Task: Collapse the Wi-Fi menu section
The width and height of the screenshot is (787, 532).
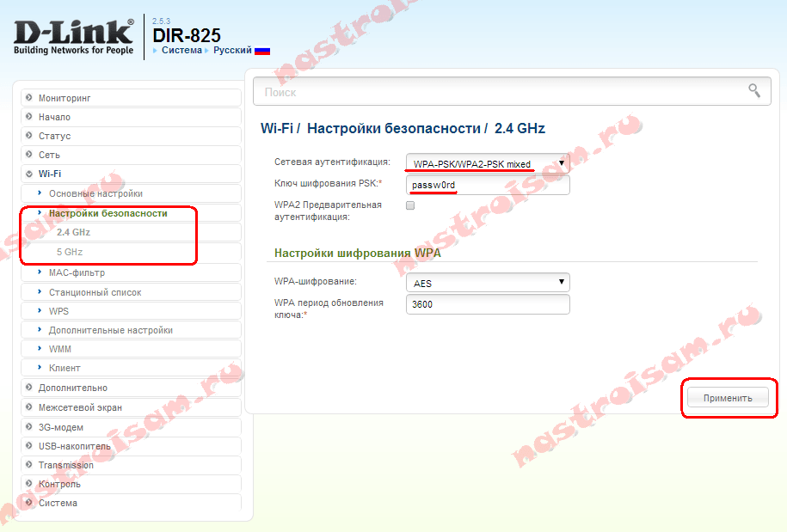Action: (x=50, y=174)
